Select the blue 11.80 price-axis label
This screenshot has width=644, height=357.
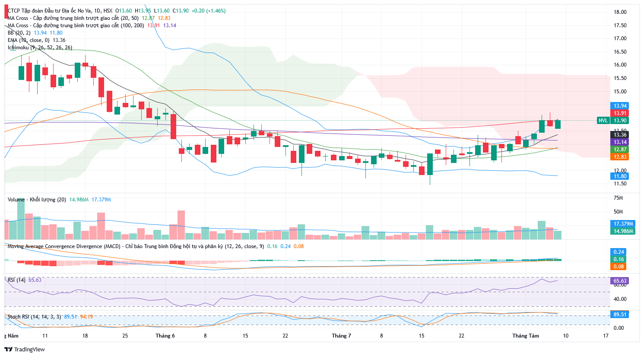[x=620, y=176]
